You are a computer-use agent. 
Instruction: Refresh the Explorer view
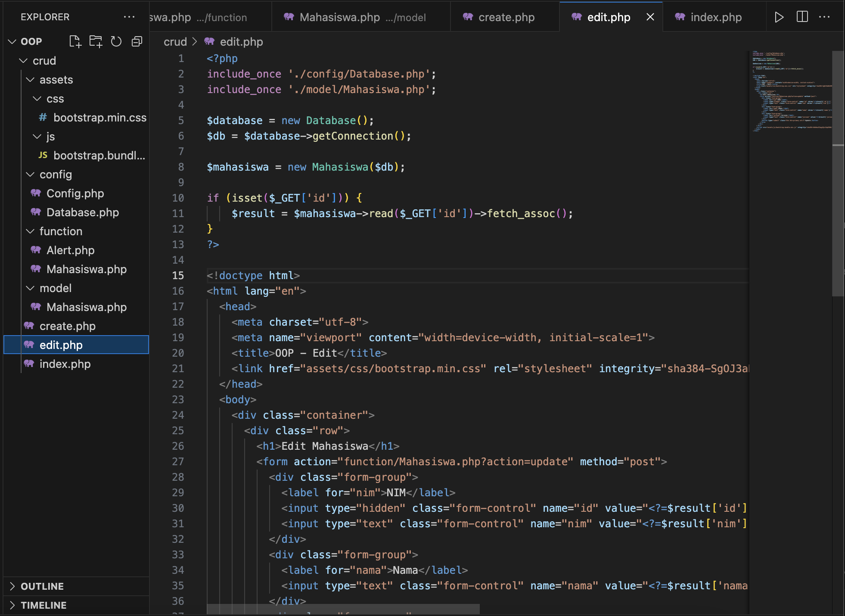tap(116, 41)
